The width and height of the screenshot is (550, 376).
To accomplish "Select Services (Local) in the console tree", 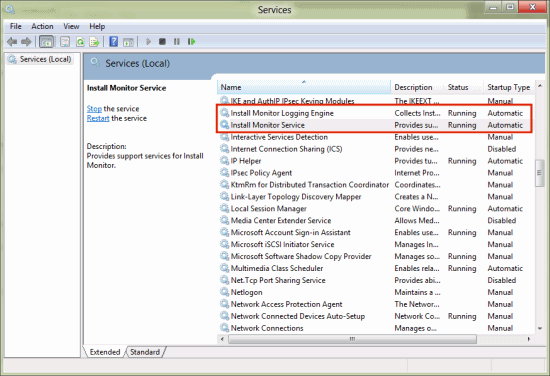I will pyautogui.click(x=45, y=59).
